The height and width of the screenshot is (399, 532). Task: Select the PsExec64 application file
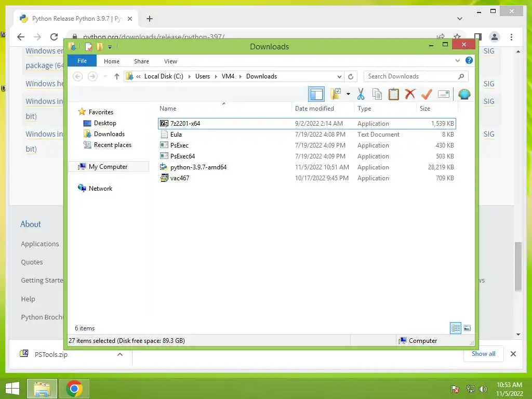(307, 156)
